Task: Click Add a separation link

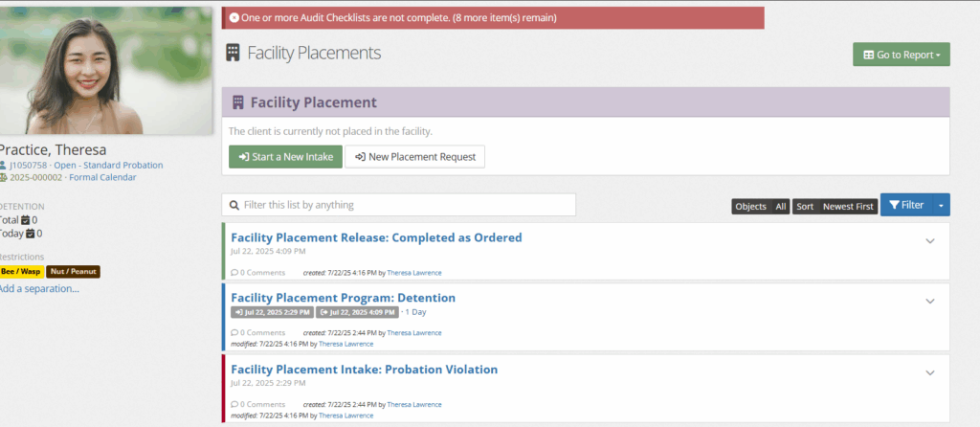Action: [x=38, y=289]
